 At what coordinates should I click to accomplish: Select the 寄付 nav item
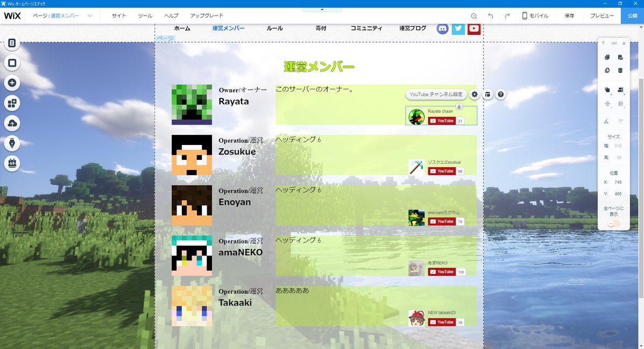pos(321,28)
